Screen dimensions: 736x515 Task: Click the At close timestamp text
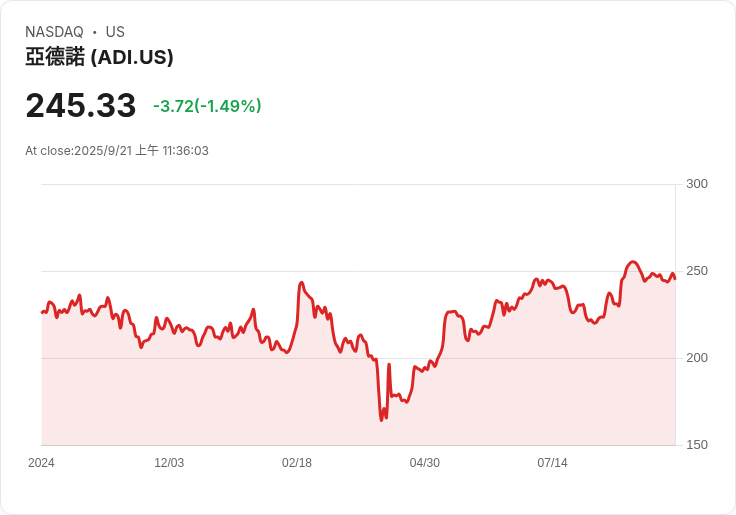click(117, 151)
